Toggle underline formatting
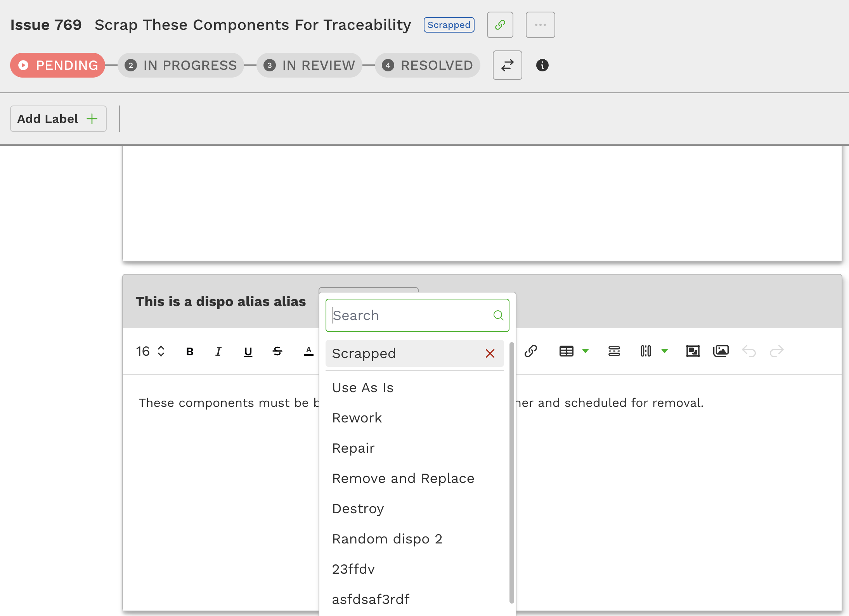Viewport: 849px width, 616px height. 248,351
